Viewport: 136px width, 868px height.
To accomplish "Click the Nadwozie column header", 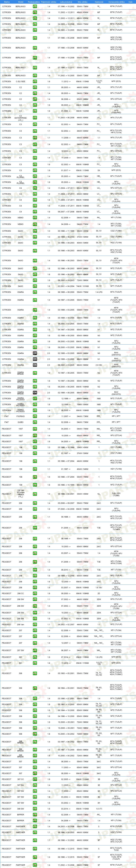I will pos(99,2).
